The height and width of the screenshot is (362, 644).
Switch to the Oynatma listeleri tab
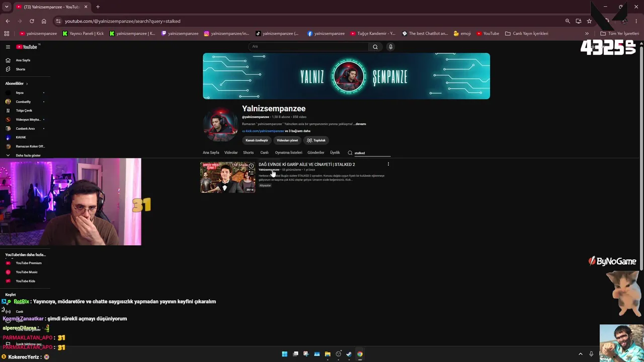(289, 153)
